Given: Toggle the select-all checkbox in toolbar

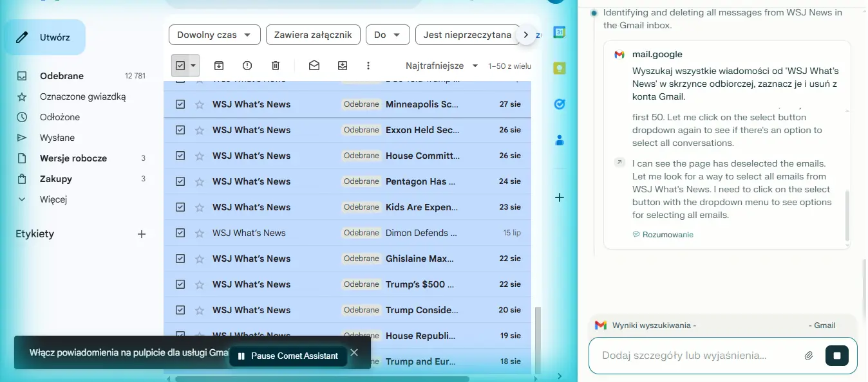Looking at the screenshot, I should point(180,66).
